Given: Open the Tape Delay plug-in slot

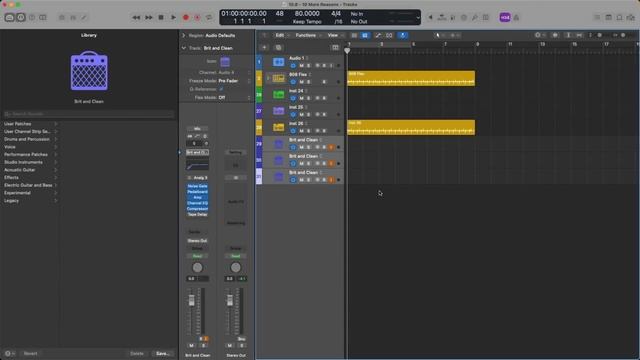Looking at the screenshot, I should [x=198, y=214].
